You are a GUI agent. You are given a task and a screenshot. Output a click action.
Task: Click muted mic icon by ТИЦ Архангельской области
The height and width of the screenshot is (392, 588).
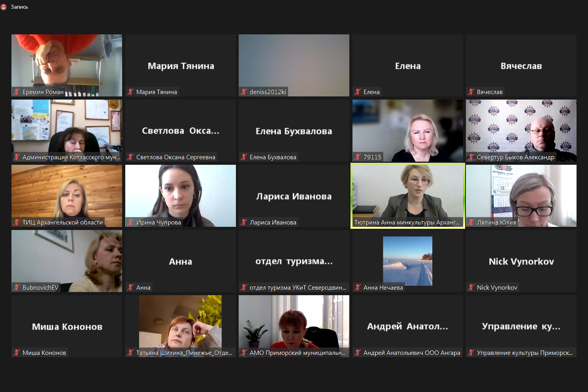[17, 222]
